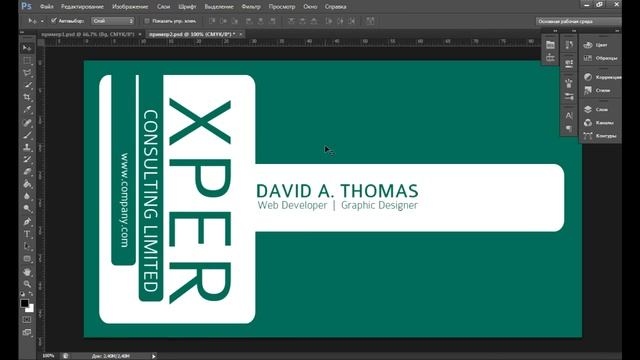Select the Pen tool
The width and height of the screenshot is (640, 360).
click(x=27, y=222)
